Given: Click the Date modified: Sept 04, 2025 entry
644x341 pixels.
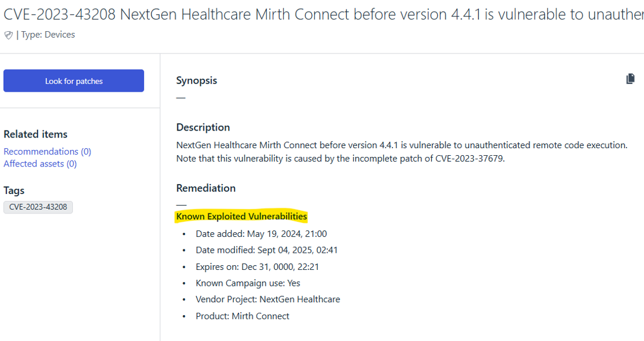Looking at the screenshot, I should point(266,250).
